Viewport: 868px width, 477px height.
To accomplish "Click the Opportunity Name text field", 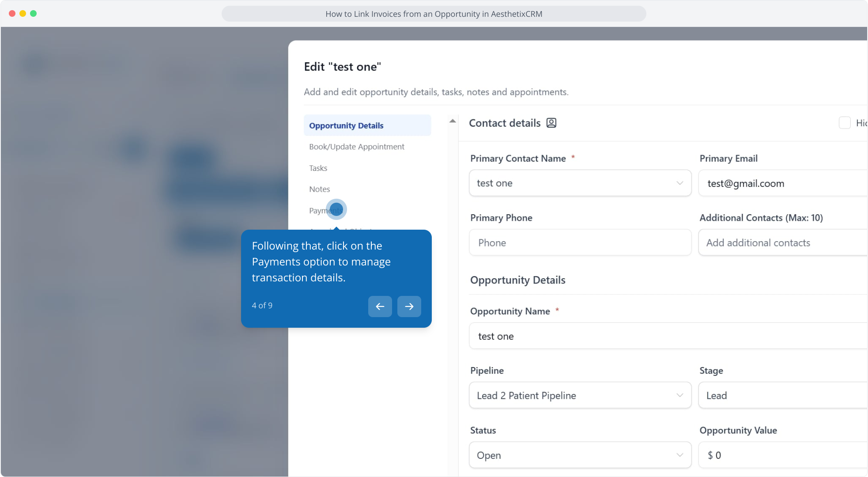I will pos(667,337).
